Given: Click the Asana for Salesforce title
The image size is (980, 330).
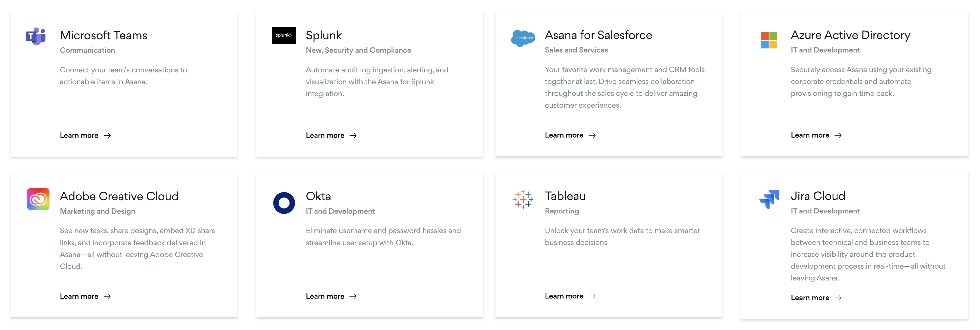Looking at the screenshot, I should coord(598,35).
